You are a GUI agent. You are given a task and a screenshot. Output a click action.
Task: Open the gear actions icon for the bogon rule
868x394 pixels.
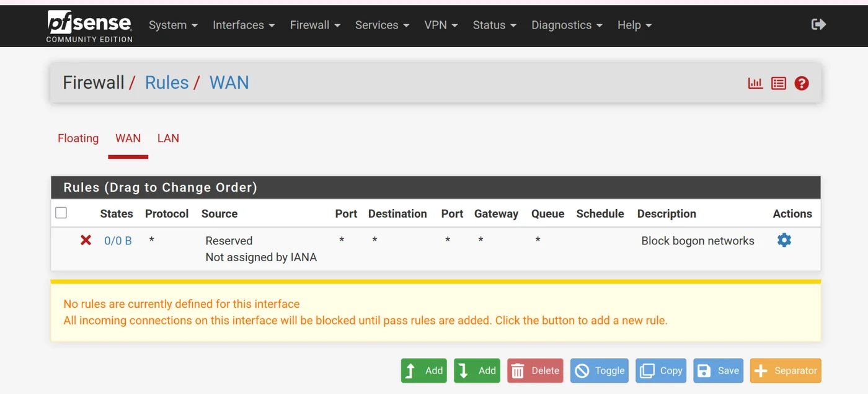click(x=784, y=240)
